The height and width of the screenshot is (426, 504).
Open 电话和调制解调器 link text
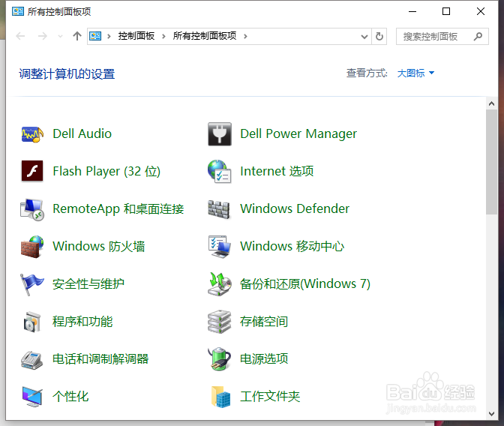point(100,358)
